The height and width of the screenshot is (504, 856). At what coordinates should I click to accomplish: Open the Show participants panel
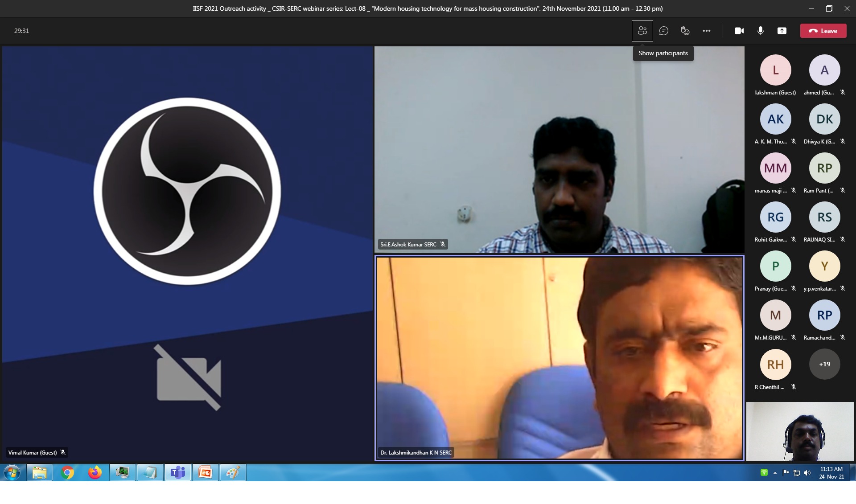point(642,31)
